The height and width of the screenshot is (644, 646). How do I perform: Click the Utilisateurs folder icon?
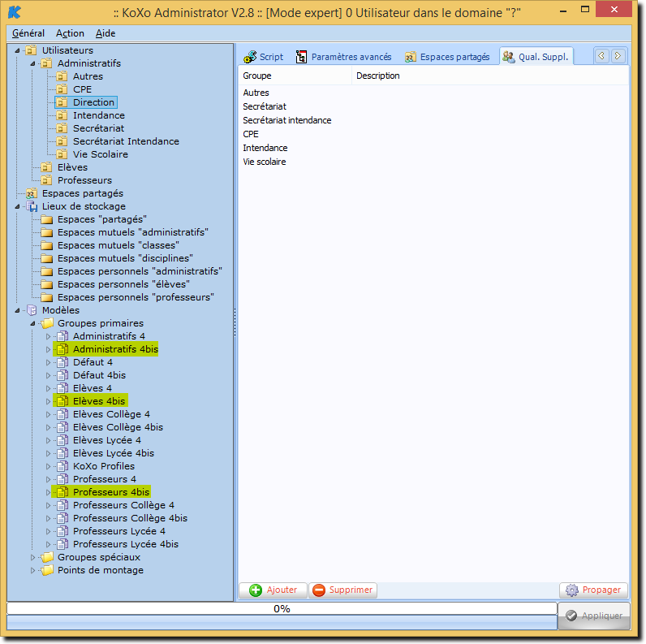31,50
